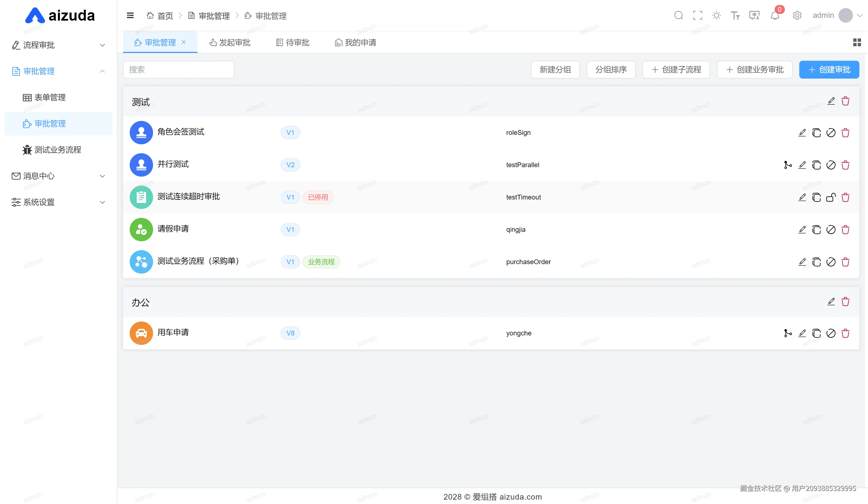
Task: Switch to the 待审批 tab
Action: point(293,42)
